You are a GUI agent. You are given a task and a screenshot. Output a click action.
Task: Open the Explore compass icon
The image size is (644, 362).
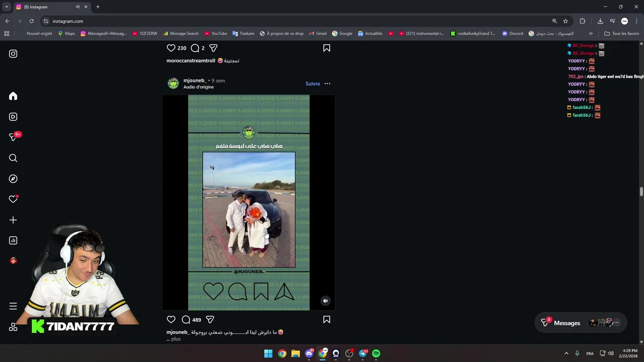click(13, 178)
